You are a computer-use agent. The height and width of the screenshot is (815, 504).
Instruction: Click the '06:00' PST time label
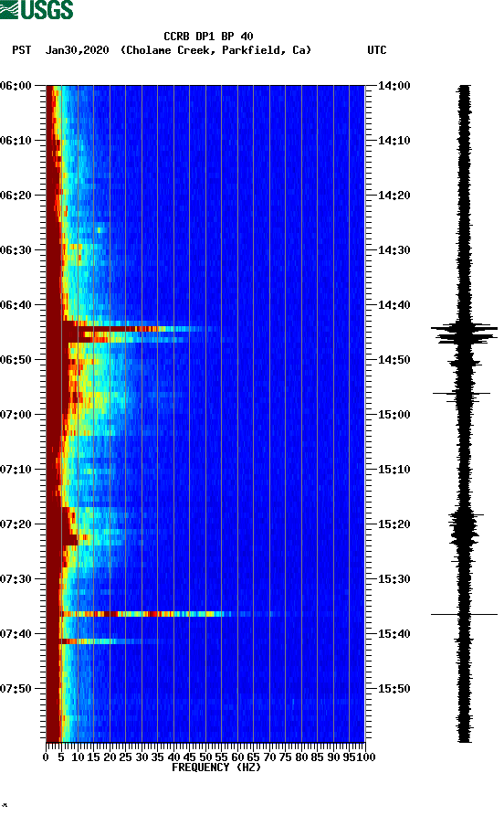16,86
